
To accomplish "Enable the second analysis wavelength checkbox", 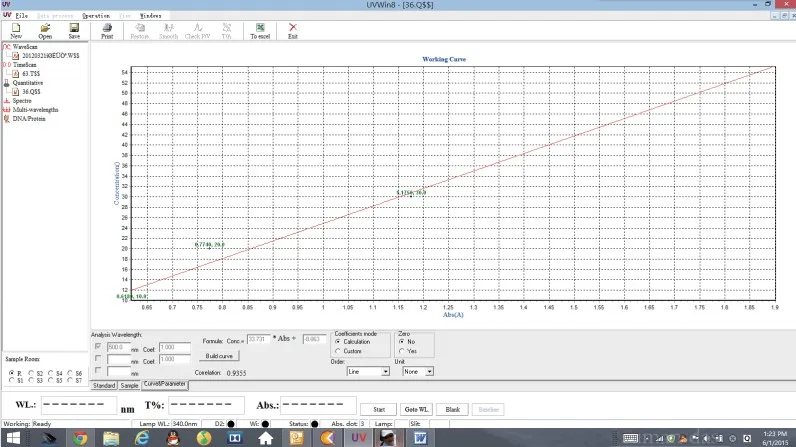I will click(x=97, y=358).
